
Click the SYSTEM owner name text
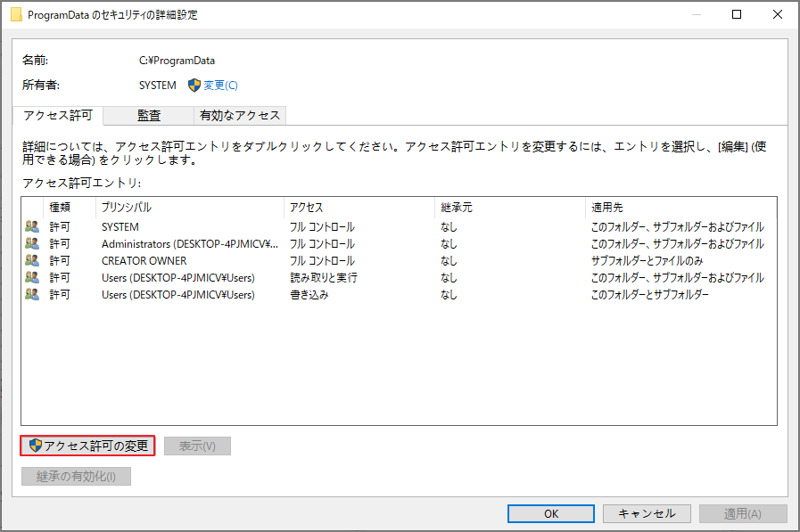(158, 85)
